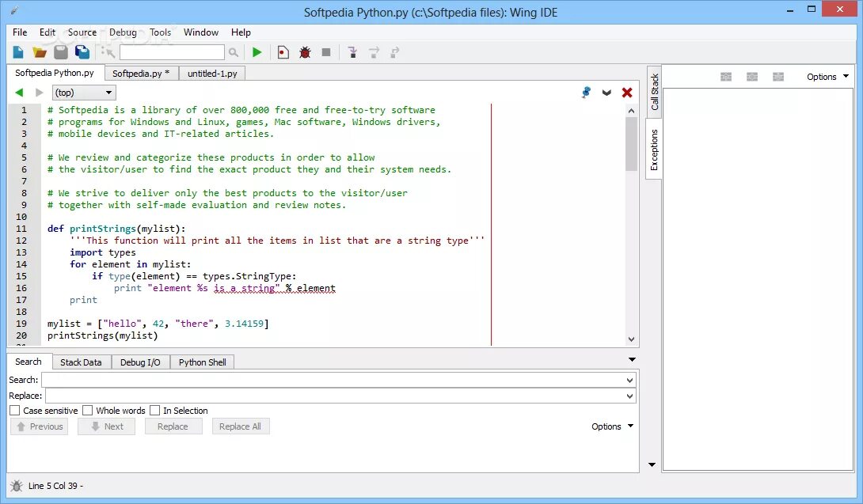Close the editor with the red X
This screenshot has height=504, width=863.
click(x=627, y=93)
